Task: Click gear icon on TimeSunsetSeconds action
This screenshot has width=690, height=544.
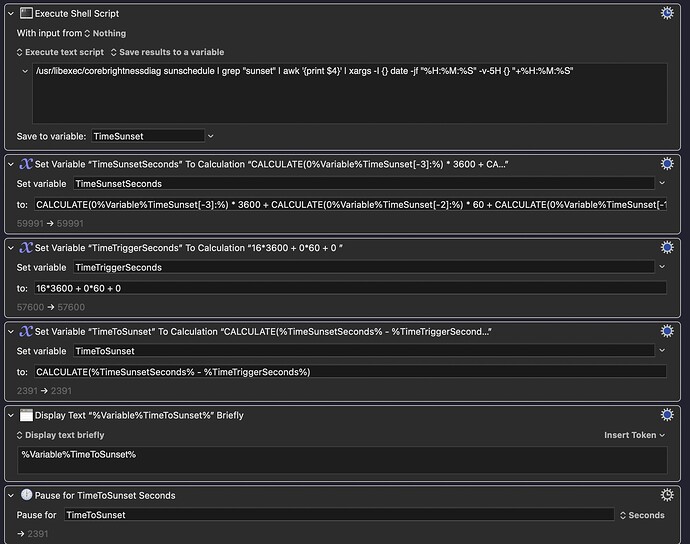Action: click(667, 164)
